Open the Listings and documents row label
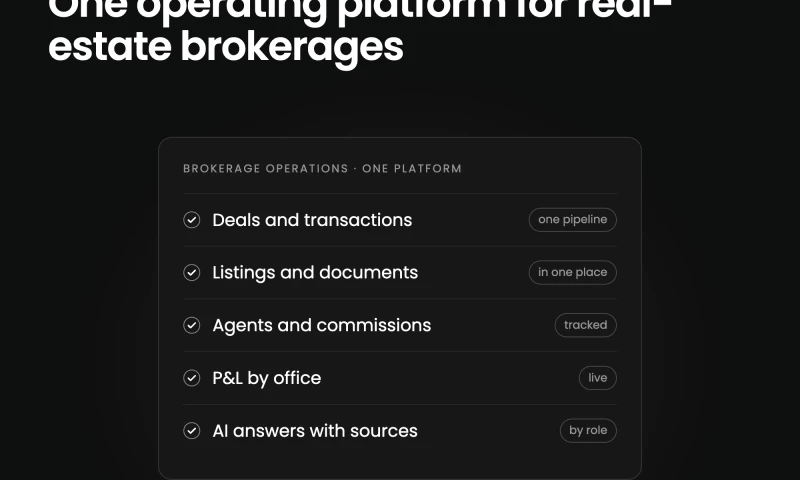Screen dimensions: 800x480 click(315, 273)
